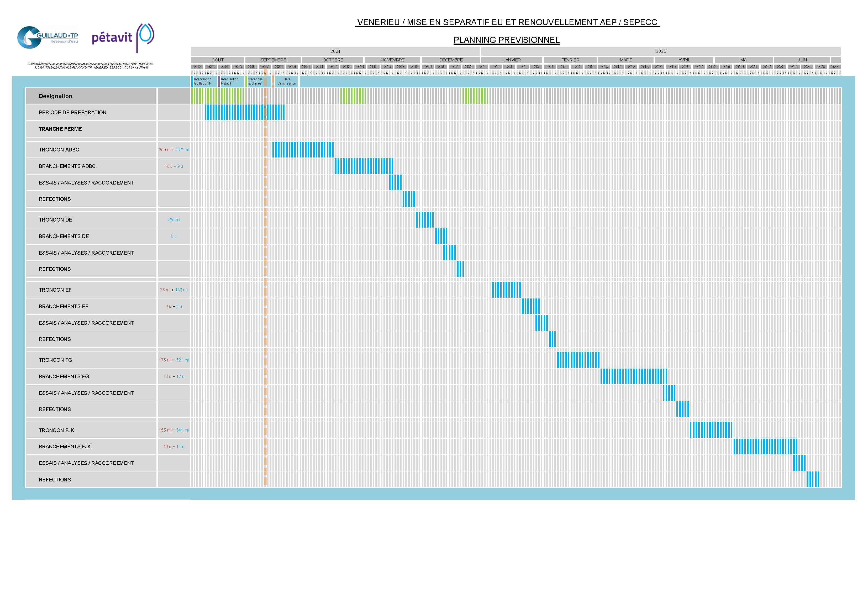Click week label S37
This screenshot has width=868, height=614.
click(265, 66)
